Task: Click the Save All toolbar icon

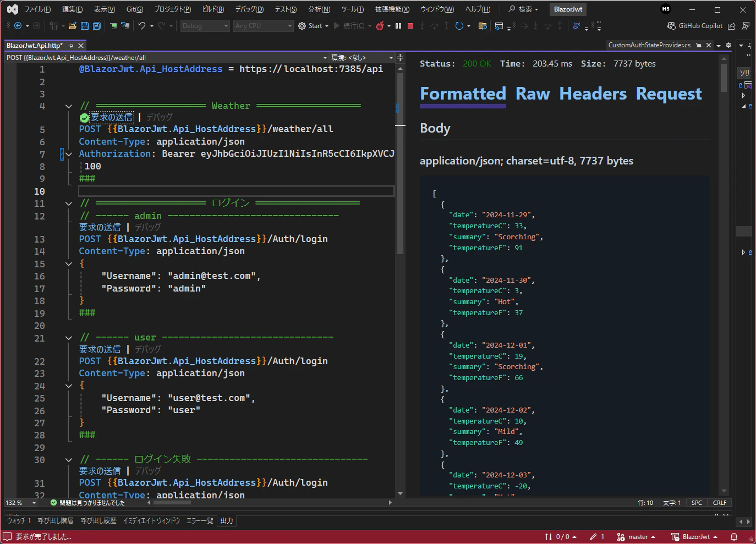Action: [97, 26]
